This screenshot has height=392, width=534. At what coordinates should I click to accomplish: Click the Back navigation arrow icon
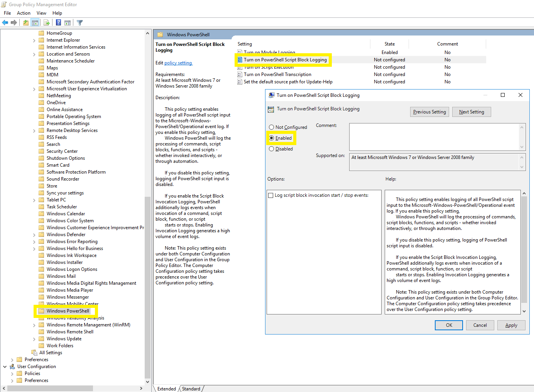pos(5,22)
